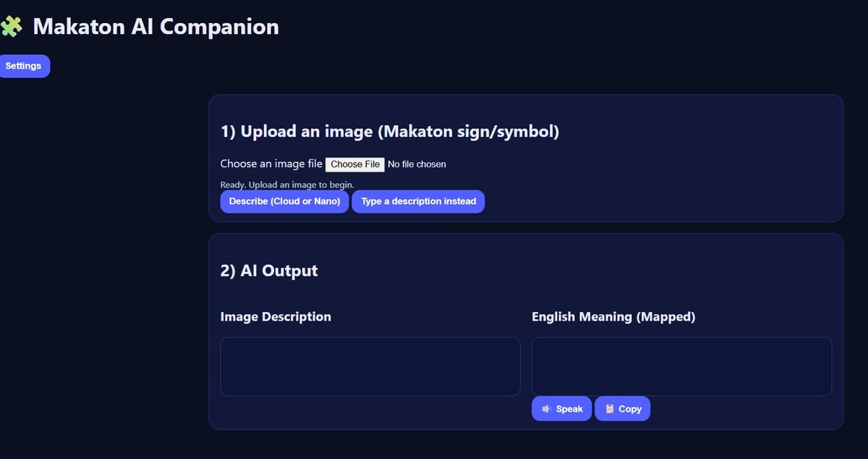868x459 pixels.
Task: Click inside the Image Description text box
Action: click(x=370, y=366)
